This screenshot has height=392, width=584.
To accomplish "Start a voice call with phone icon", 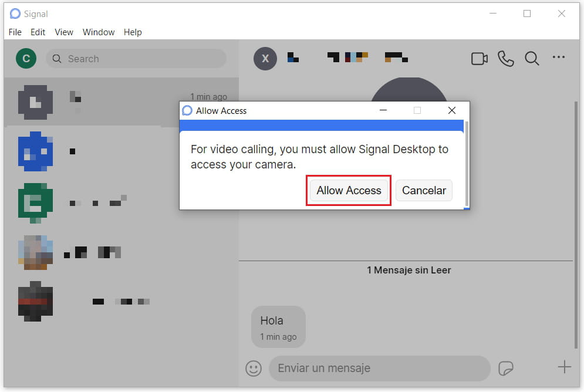I will click(x=505, y=59).
